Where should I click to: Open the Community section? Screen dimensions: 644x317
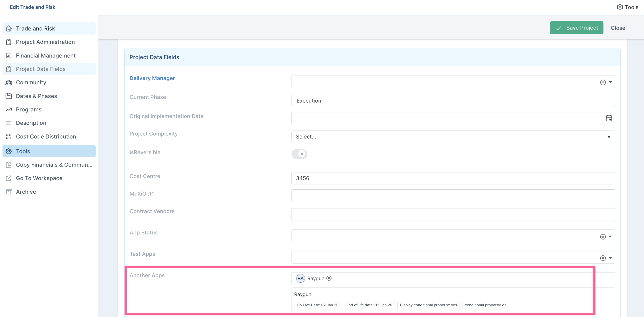[49, 82]
